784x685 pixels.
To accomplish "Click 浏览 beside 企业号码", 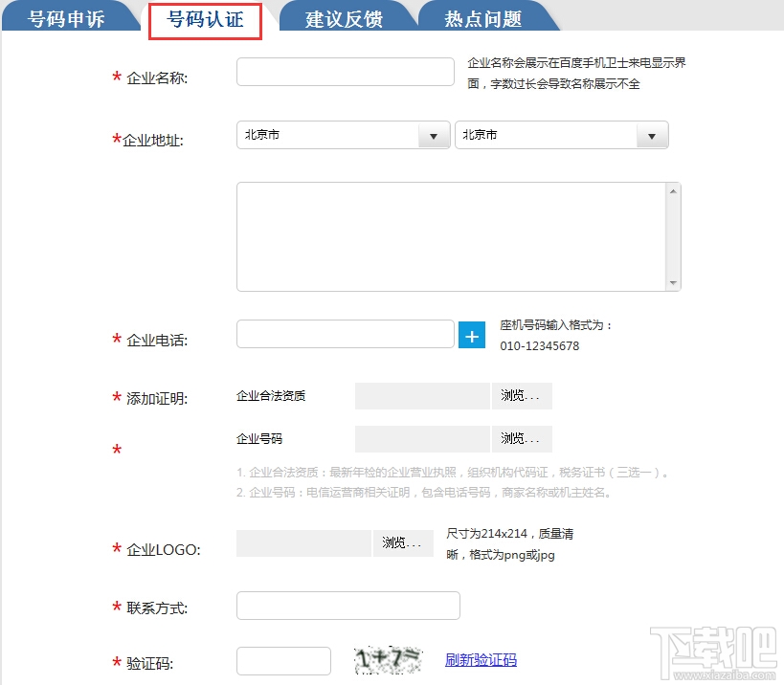I will 522,439.
